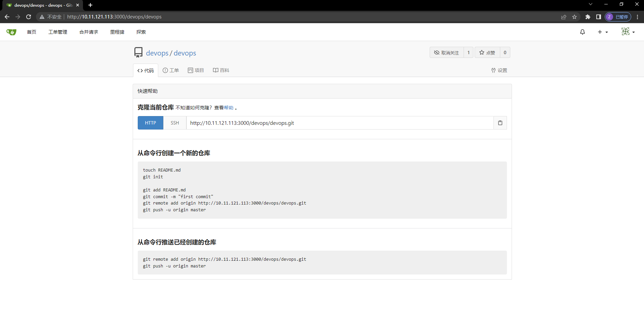The height and width of the screenshot is (327, 644).
Task: Click the repository book icon beside devops/devops
Action: (x=138, y=52)
